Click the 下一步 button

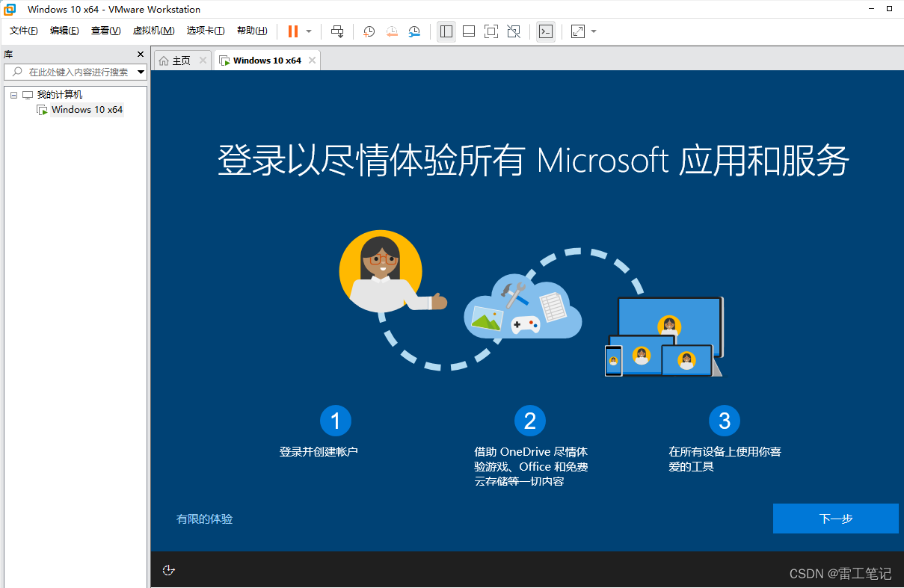tap(835, 519)
